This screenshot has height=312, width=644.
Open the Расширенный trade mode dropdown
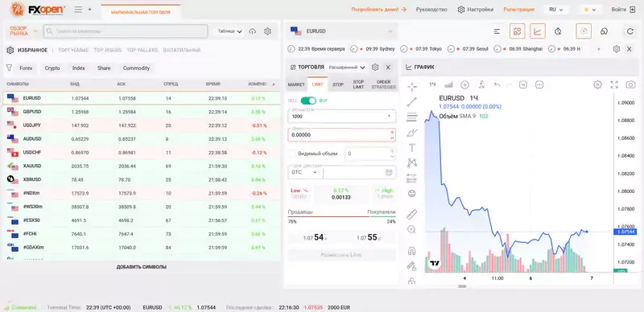pyautogui.click(x=347, y=68)
